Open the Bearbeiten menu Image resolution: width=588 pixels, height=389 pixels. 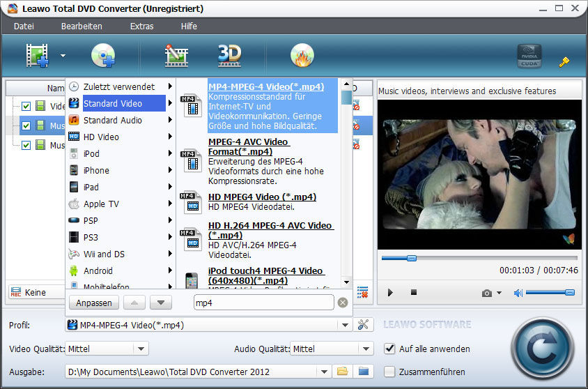[x=82, y=26]
